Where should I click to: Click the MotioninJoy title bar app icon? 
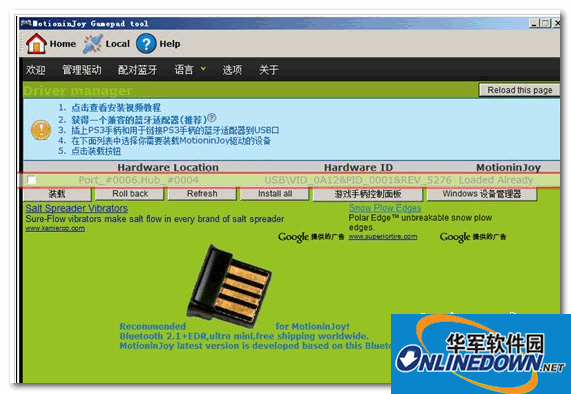pos(25,23)
